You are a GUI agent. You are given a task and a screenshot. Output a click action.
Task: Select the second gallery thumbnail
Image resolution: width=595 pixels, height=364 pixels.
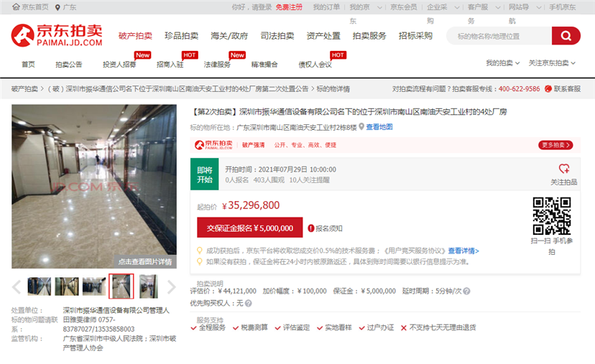tap(67, 286)
